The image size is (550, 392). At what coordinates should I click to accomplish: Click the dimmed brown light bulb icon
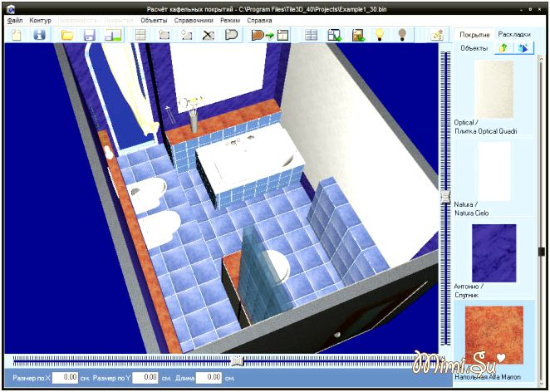[x=403, y=35]
